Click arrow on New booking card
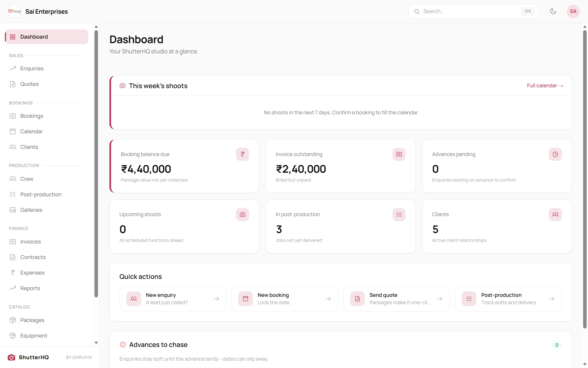The width and height of the screenshot is (588, 368). click(328, 299)
